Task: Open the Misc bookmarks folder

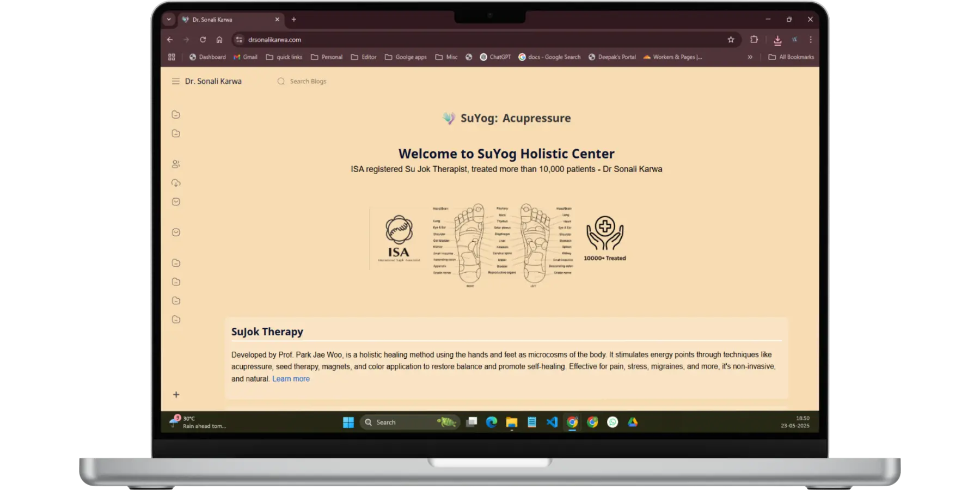Action: click(446, 57)
